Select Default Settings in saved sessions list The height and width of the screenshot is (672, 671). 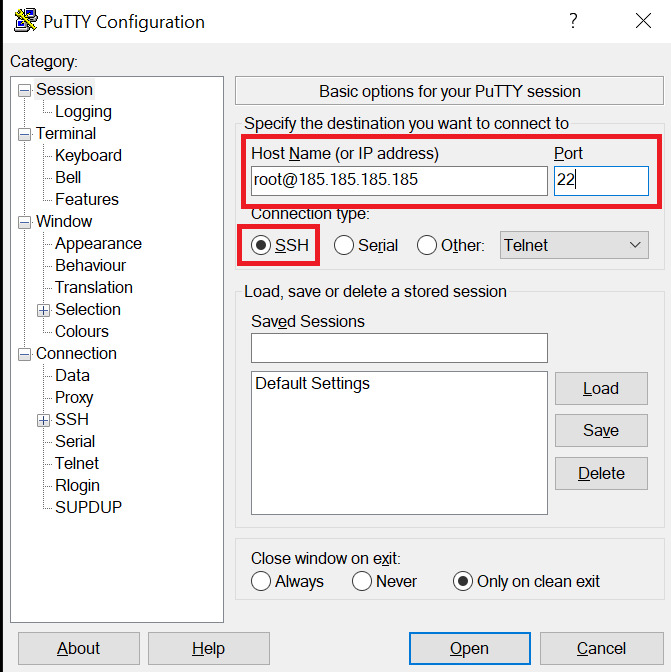(312, 384)
